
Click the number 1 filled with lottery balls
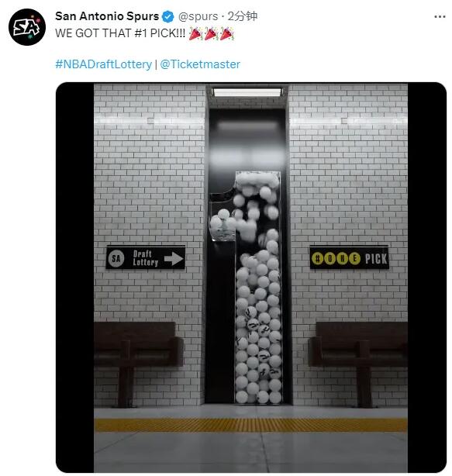click(x=245, y=287)
